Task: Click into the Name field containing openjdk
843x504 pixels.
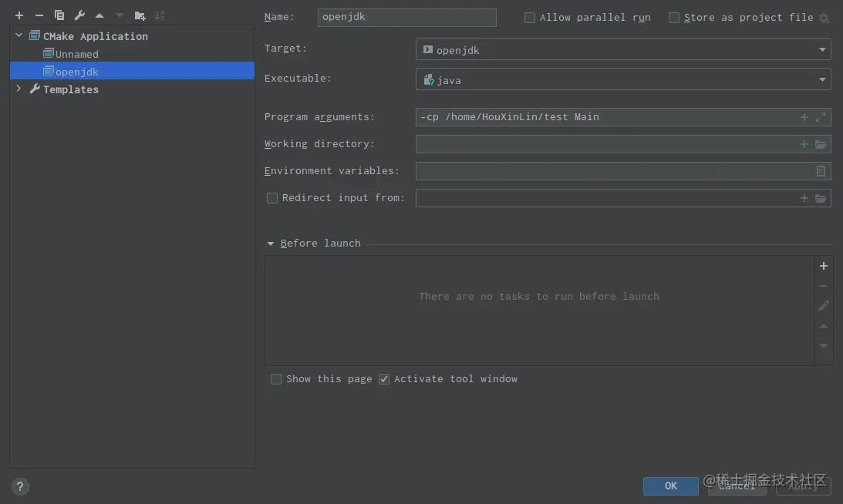Action: click(x=407, y=17)
